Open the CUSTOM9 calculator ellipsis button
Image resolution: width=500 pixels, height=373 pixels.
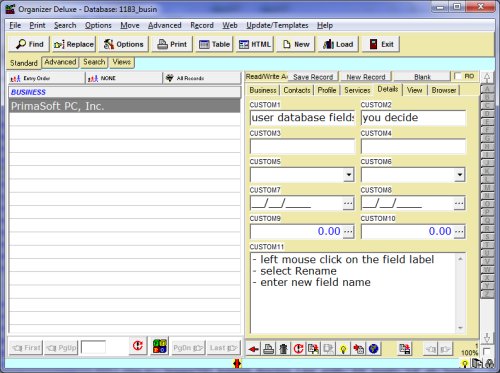pyautogui.click(x=348, y=231)
